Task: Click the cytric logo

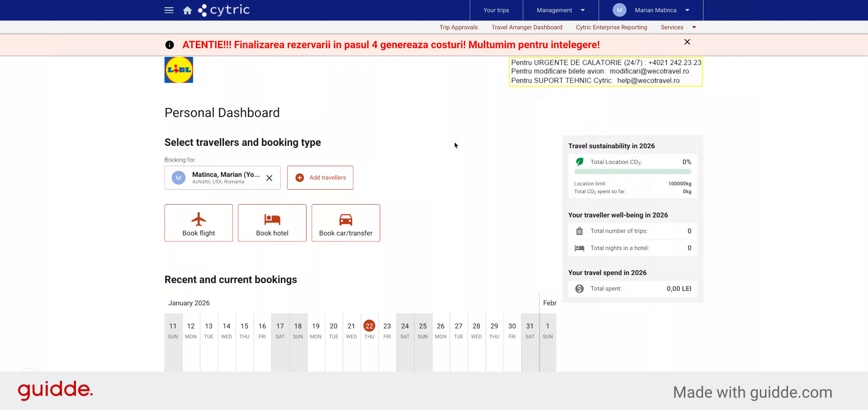Action: tap(224, 10)
